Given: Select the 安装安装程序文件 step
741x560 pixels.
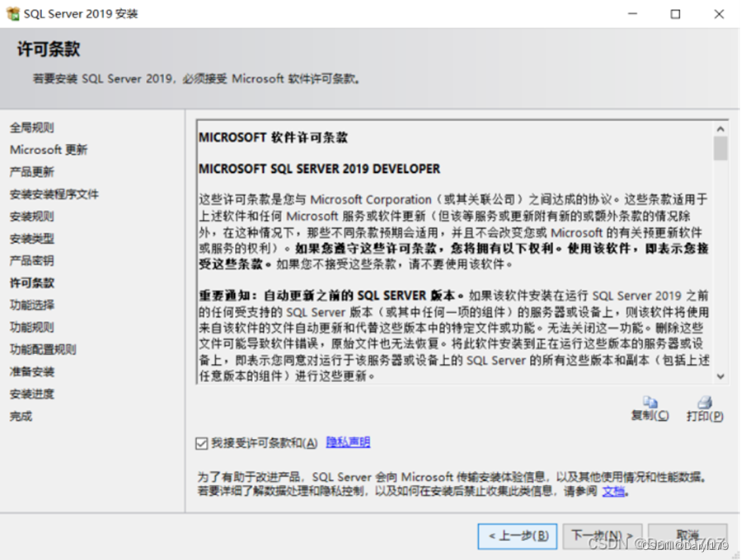Looking at the screenshot, I should pyautogui.click(x=54, y=194).
